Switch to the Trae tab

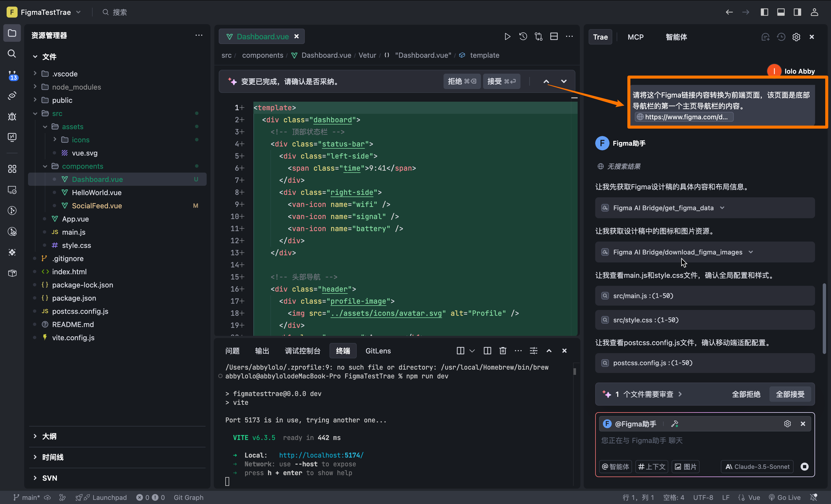click(600, 37)
